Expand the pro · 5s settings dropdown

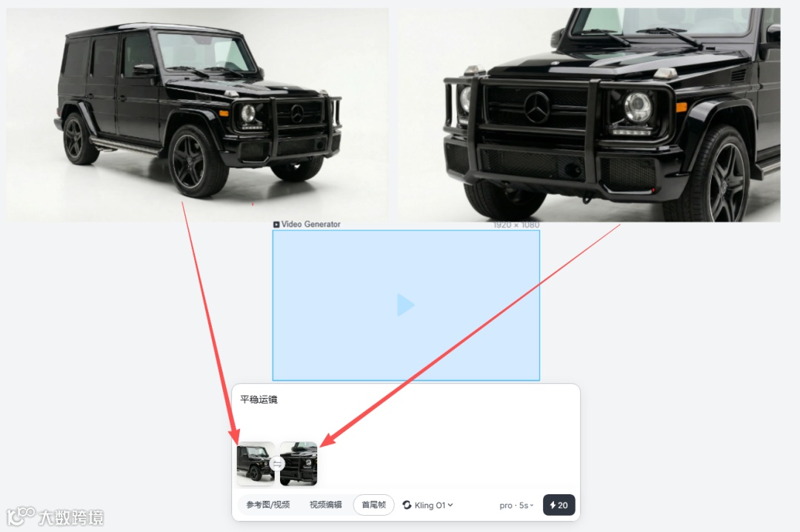tap(516, 505)
